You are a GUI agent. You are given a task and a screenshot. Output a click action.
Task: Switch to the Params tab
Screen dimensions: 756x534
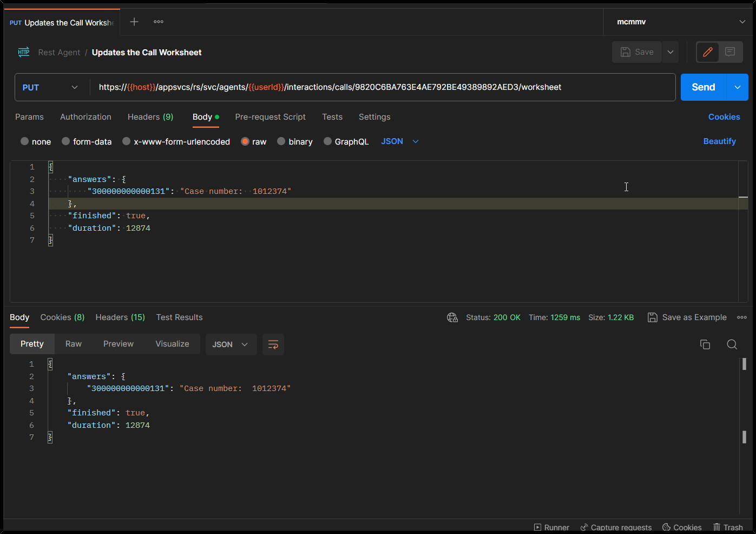pos(29,117)
